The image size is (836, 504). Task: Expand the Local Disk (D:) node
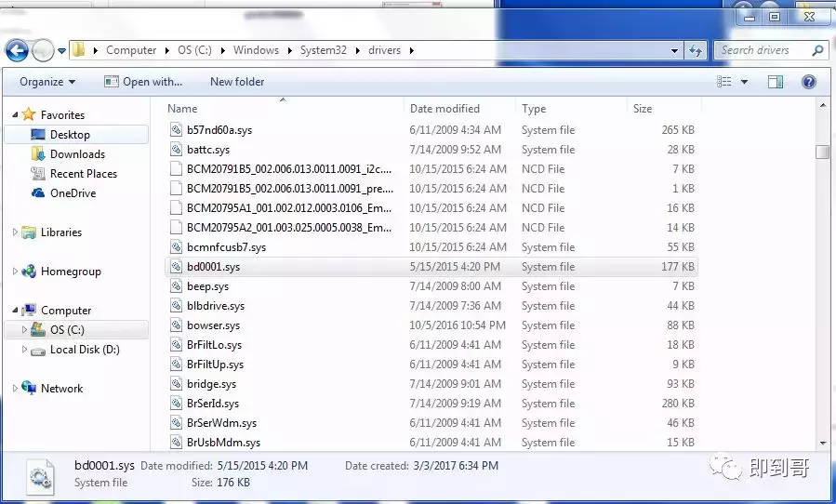[25, 350]
